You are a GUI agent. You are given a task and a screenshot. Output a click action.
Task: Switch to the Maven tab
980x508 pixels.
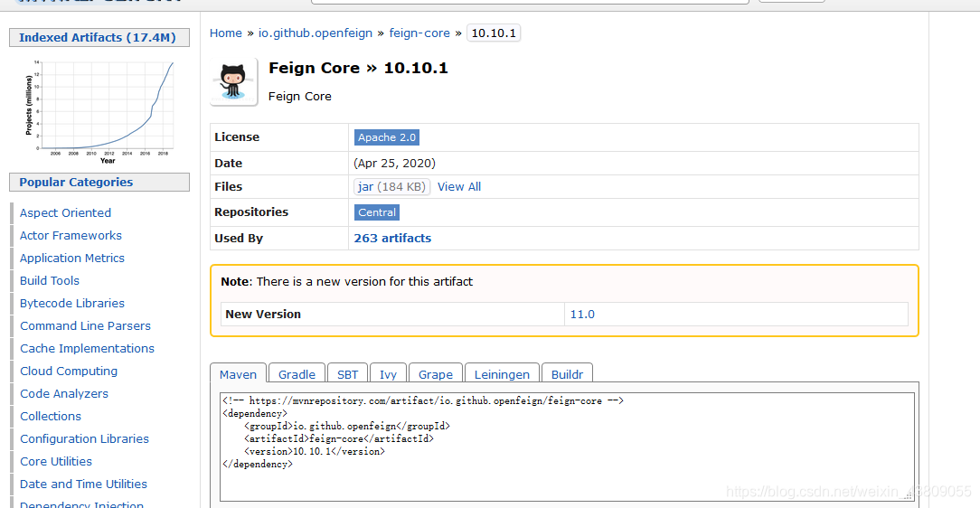(x=238, y=373)
